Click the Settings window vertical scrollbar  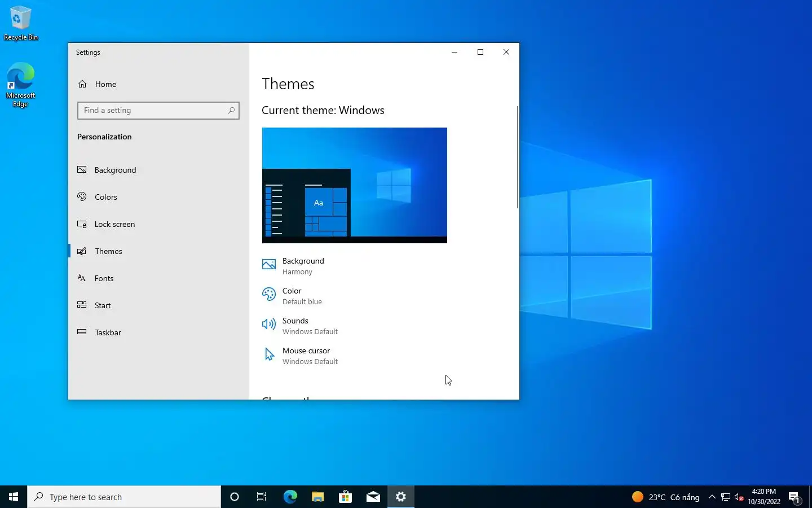tap(517, 157)
